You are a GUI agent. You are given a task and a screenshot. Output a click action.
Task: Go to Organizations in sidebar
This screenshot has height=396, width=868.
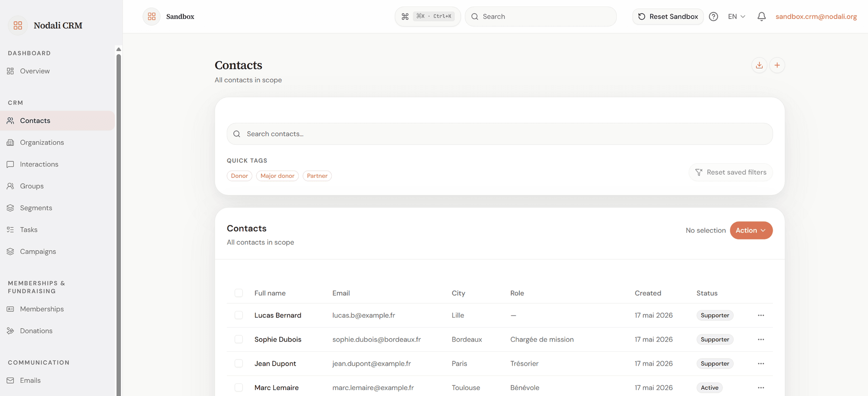point(57,143)
